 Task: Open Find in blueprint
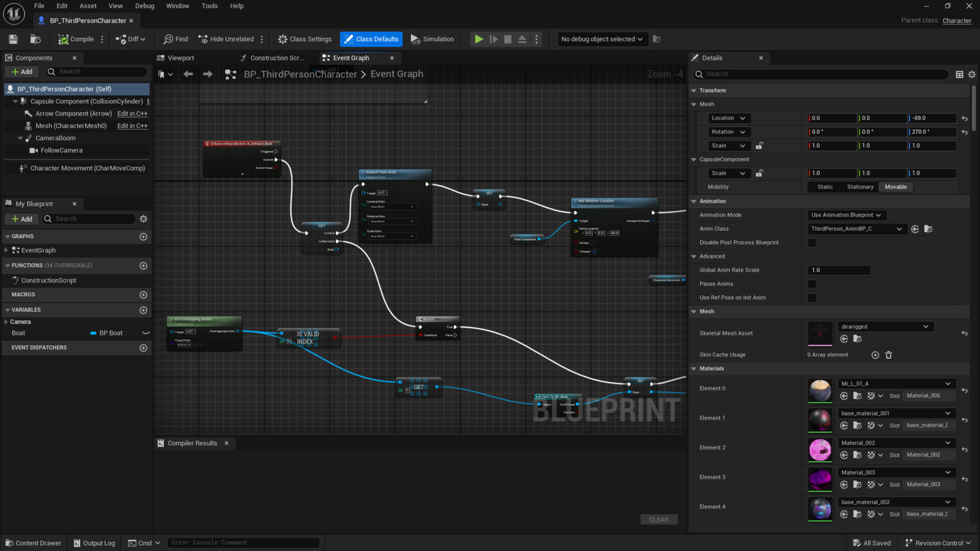click(x=176, y=39)
